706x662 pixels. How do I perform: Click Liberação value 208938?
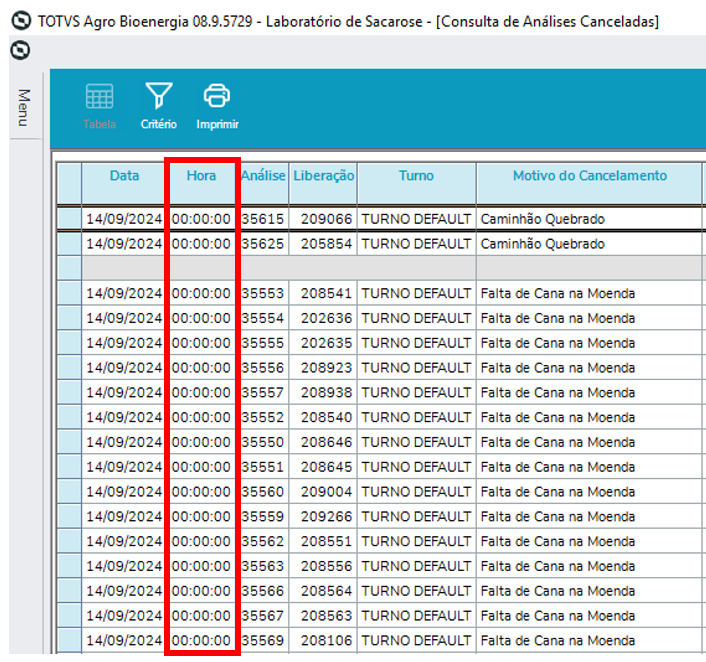pos(326,393)
